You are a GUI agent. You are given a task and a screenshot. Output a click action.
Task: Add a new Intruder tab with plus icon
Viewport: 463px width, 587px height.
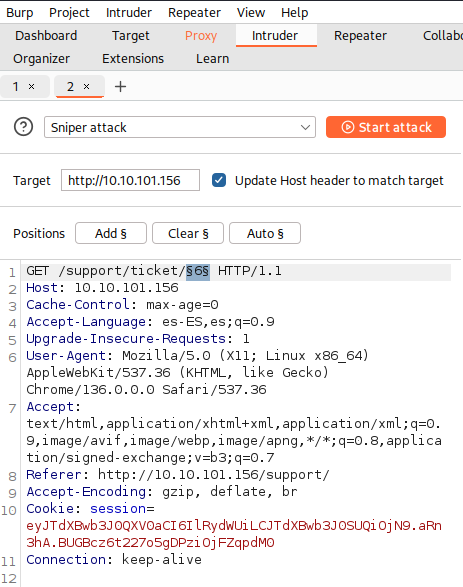point(120,87)
